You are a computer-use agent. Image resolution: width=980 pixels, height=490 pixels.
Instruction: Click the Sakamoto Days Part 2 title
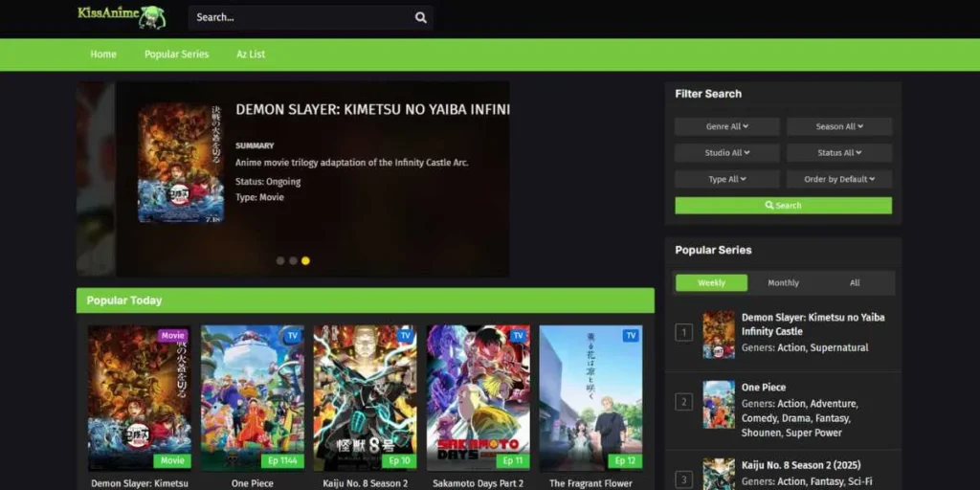click(479, 483)
